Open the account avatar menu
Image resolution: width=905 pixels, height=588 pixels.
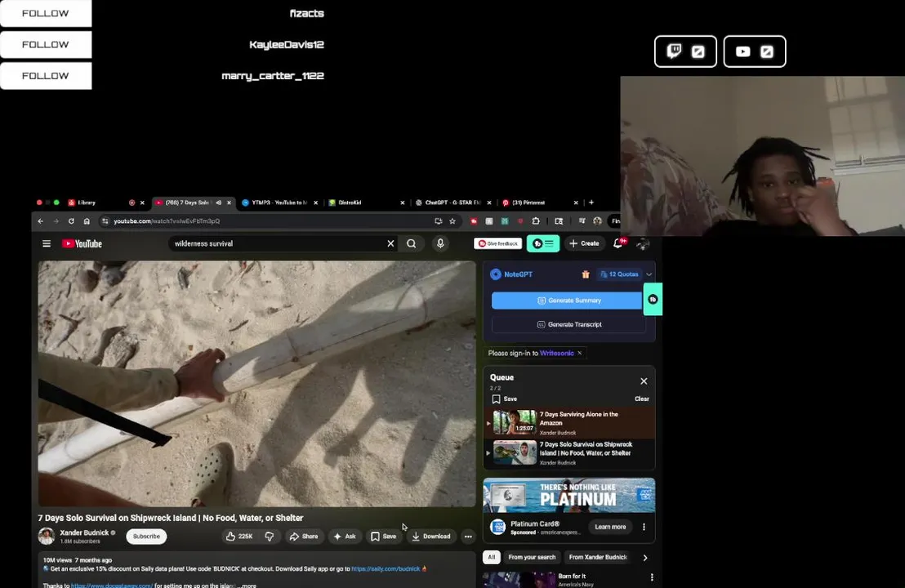[642, 243]
